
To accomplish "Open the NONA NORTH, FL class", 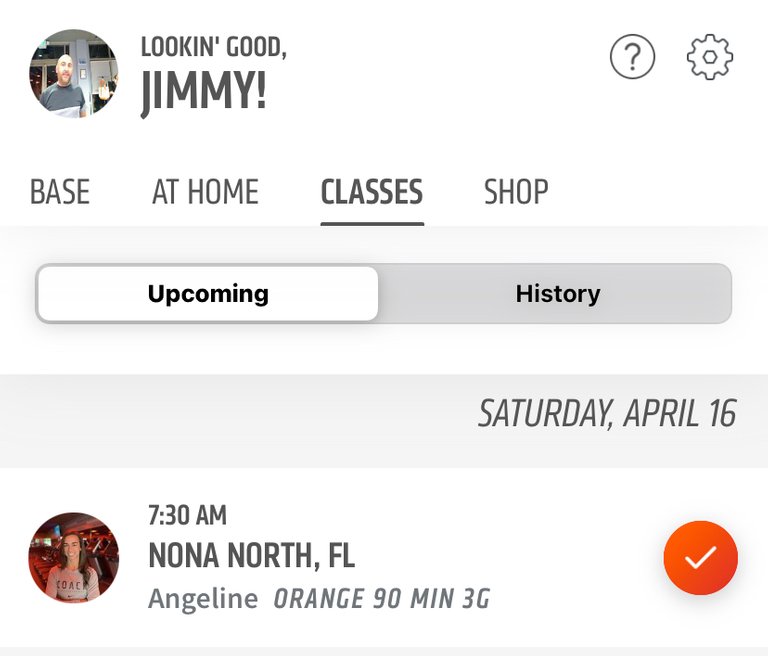I will tap(251, 556).
